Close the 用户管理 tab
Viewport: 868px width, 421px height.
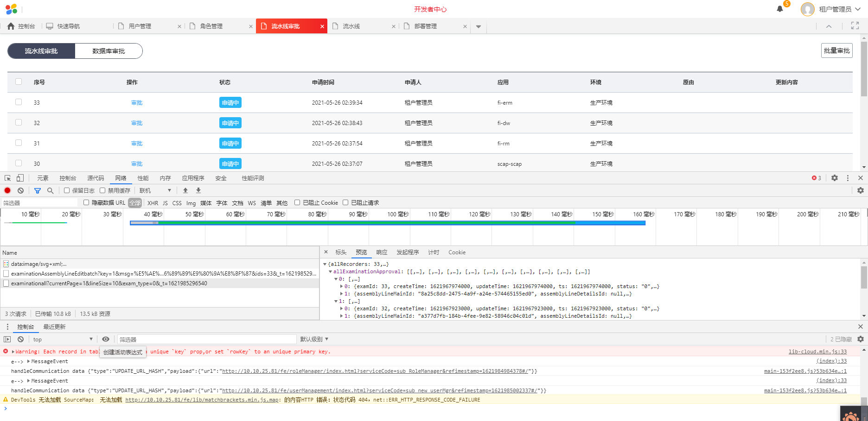click(x=179, y=26)
